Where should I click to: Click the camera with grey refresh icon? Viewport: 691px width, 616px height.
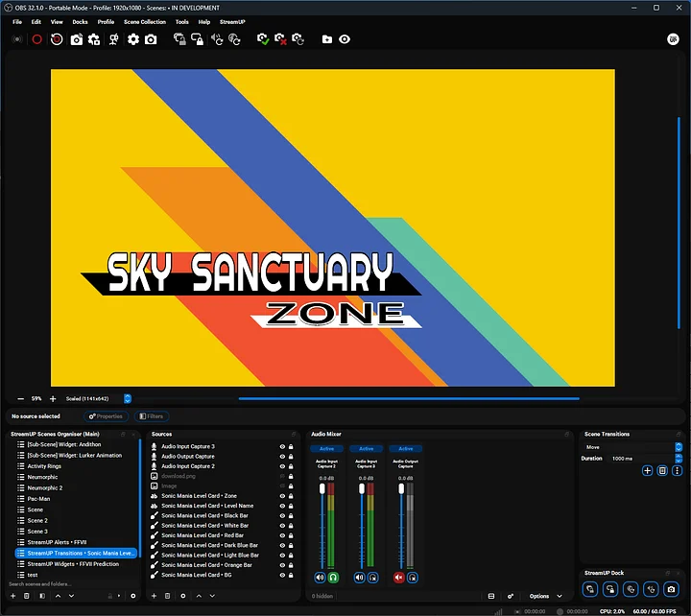coord(298,39)
